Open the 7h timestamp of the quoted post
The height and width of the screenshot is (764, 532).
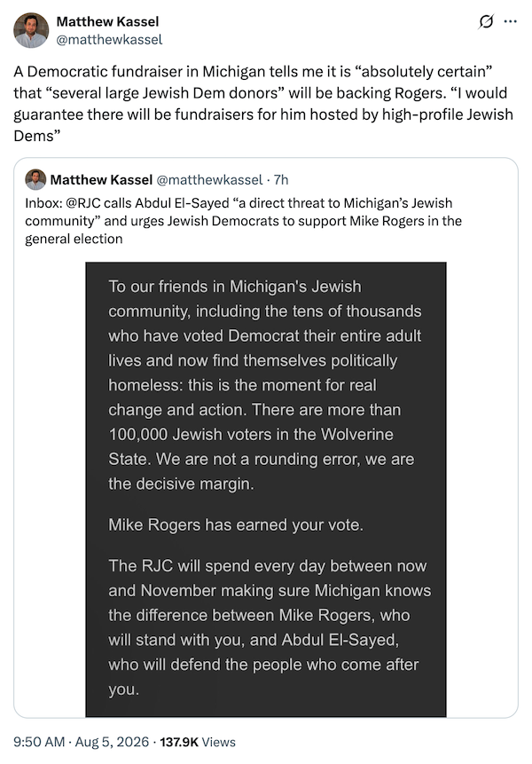(281, 180)
